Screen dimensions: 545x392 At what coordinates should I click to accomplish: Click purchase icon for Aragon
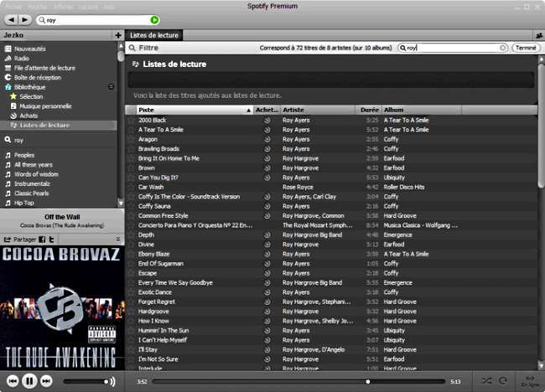click(x=267, y=139)
